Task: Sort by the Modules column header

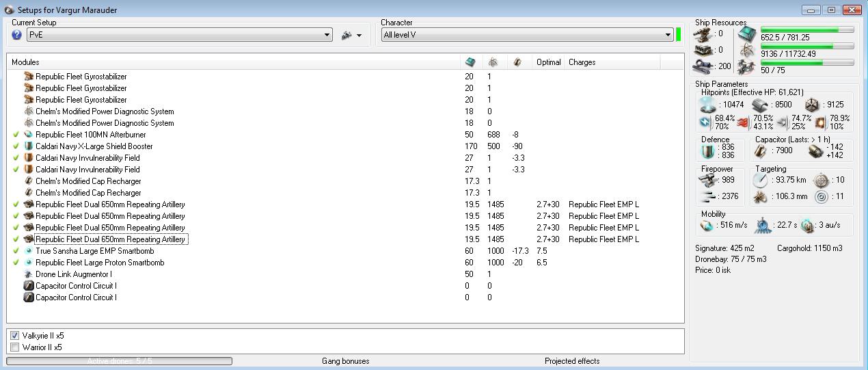Action: pos(234,62)
